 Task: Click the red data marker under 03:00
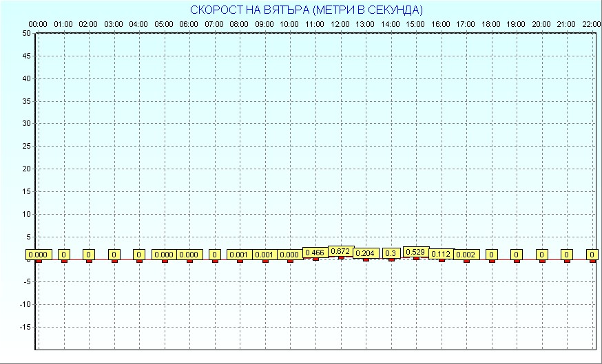114,260
